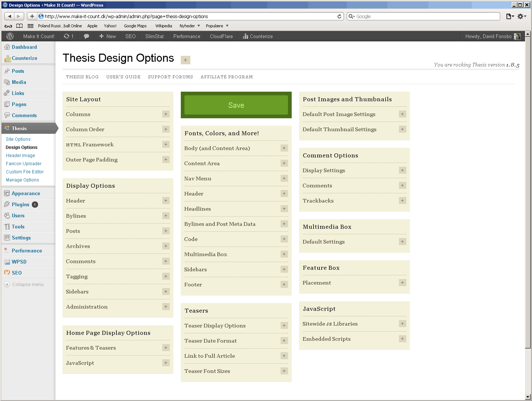Viewport: 532px width, 401px height.
Task: Open the comments bubble in admin bar
Action: point(87,36)
